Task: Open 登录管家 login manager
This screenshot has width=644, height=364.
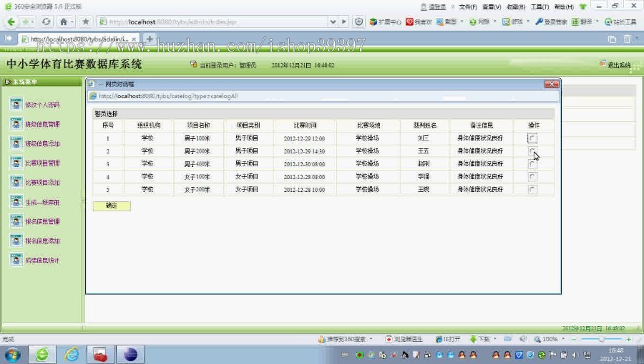Action: [551, 21]
